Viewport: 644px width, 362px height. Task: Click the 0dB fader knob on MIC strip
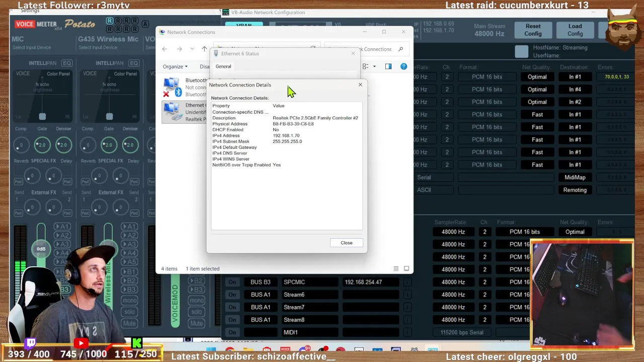point(41,248)
